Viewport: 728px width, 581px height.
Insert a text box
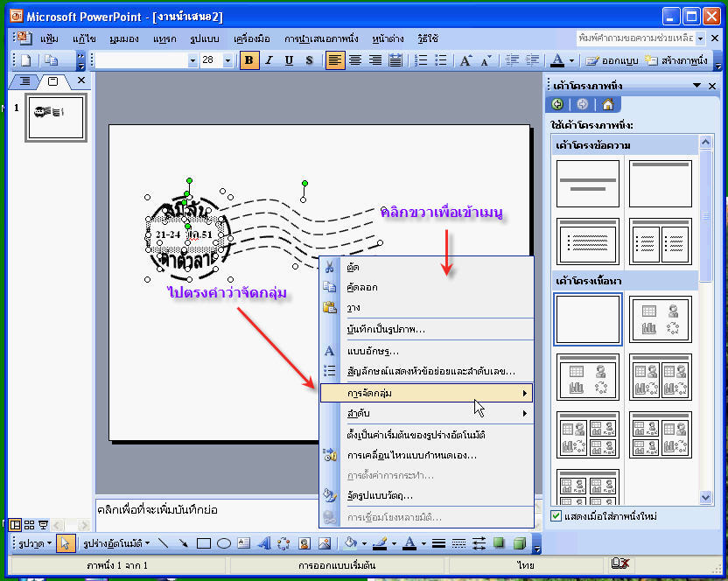click(244, 542)
